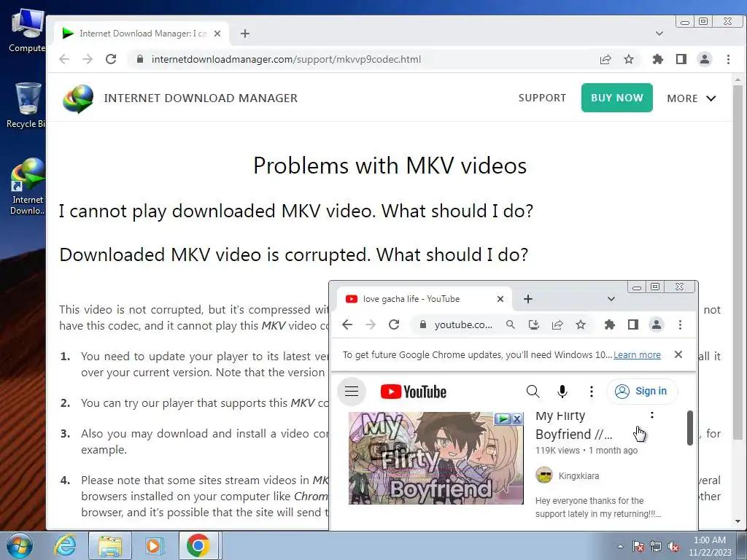Click the muted volume tray icon
The height and width of the screenshot is (560, 747).
[x=673, y=546]
